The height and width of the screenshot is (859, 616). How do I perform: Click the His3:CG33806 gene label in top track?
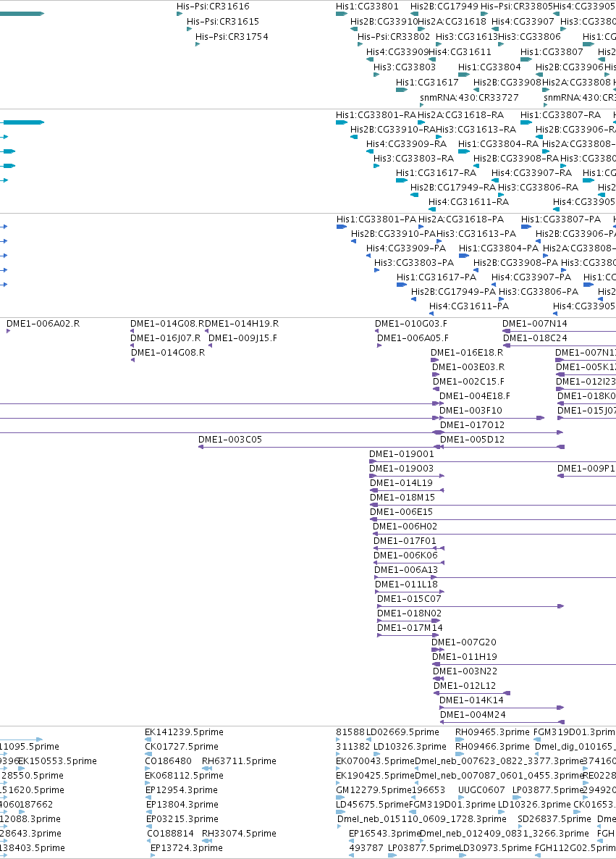529,37
